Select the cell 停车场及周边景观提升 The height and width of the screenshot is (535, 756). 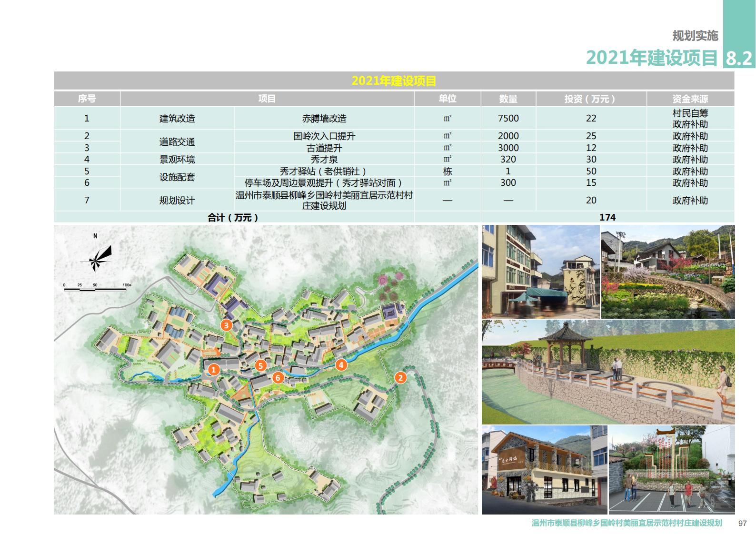tap(324, 182)
